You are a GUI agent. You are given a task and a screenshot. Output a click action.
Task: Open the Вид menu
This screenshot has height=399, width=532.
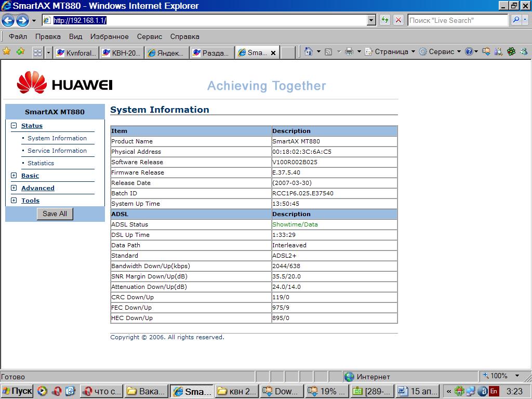tap(76, 37)
